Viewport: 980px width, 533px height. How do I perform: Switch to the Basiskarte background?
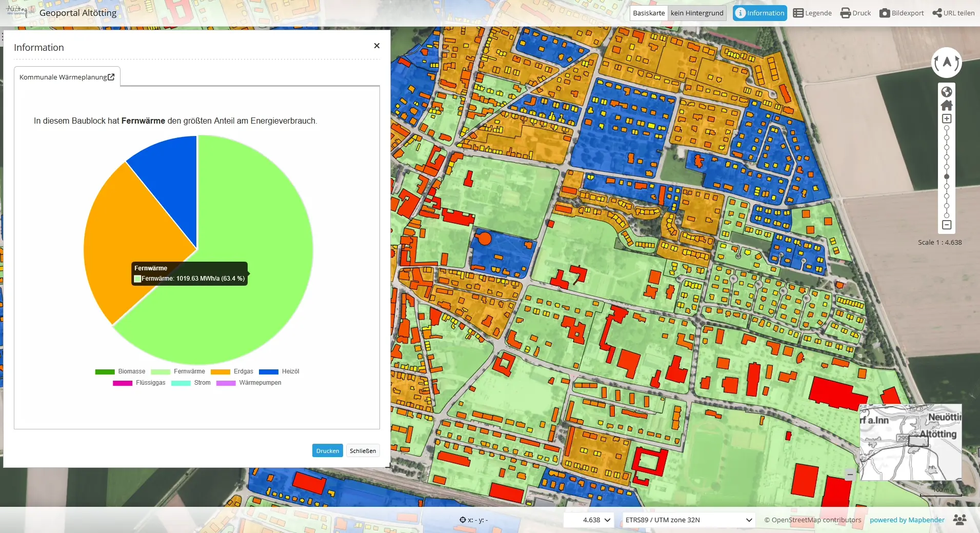point(649,13)
